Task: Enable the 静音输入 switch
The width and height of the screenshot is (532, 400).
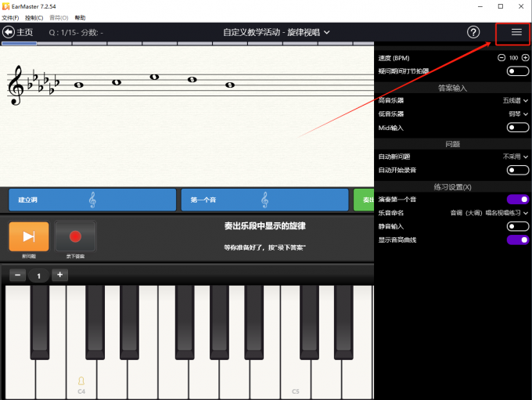Action: (x=517, y=226)
